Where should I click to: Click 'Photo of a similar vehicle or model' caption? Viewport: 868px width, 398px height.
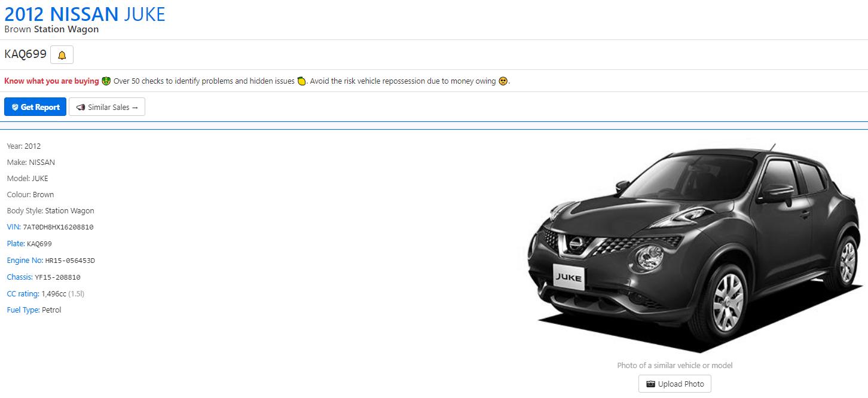pos(675,365)
